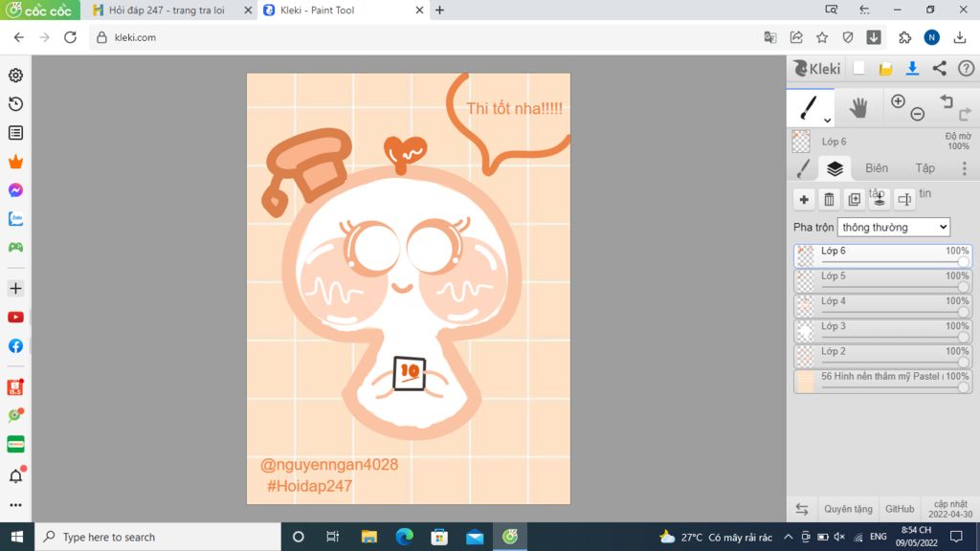Screen dimensions: 980x551
Task: Expand sidebar three-dots more options
Action: tap(15, 505)
